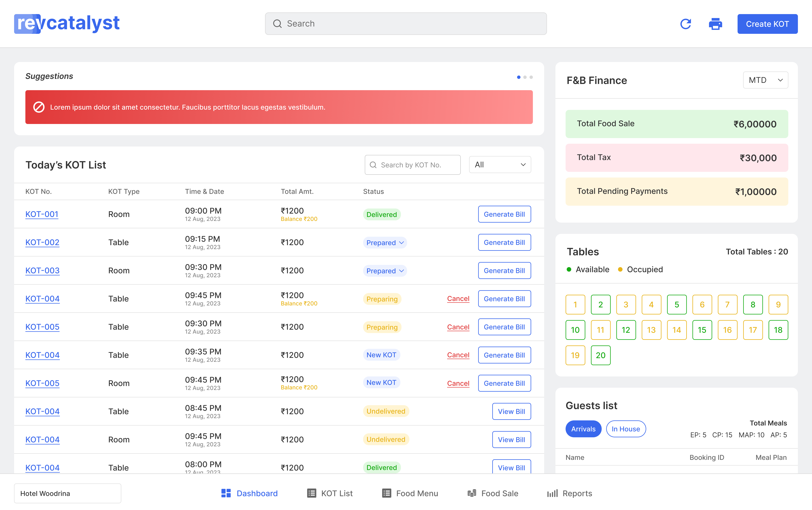
Task: Open the Hotel Woodrina property selector
Action: tap(67, 493)
